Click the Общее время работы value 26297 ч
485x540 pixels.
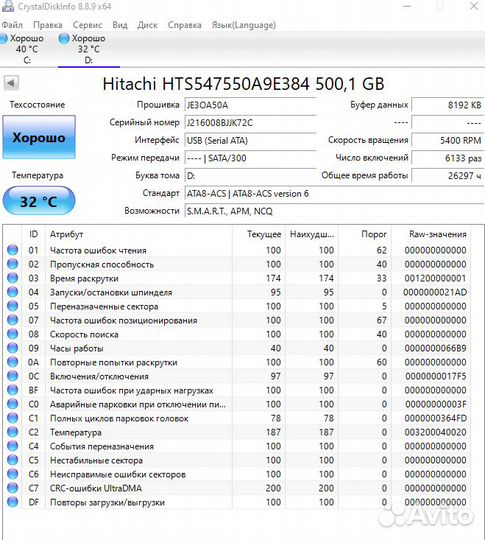(x=448, y=176)
